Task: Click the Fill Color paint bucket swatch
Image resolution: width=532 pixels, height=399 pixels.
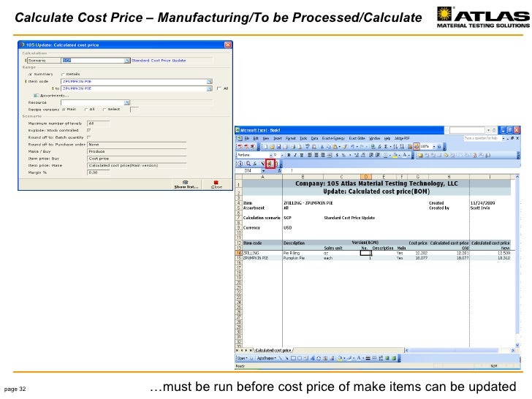Action: click(x=395, y=155)
